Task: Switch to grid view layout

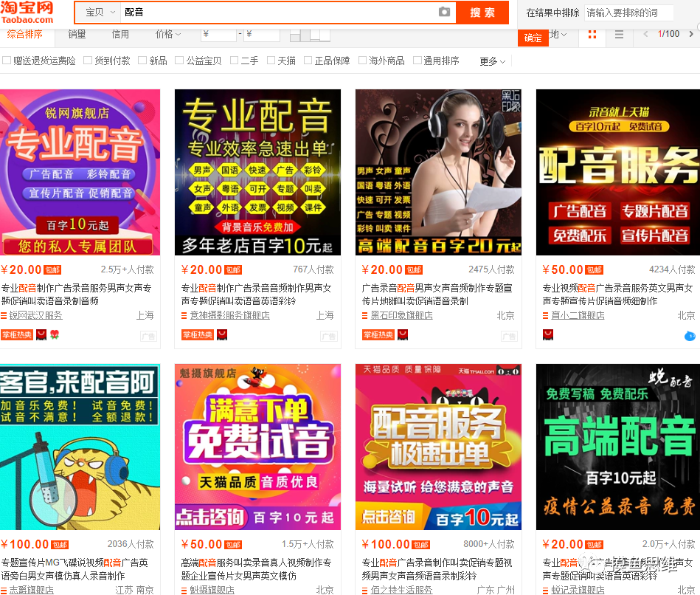Action: point(592,35)
